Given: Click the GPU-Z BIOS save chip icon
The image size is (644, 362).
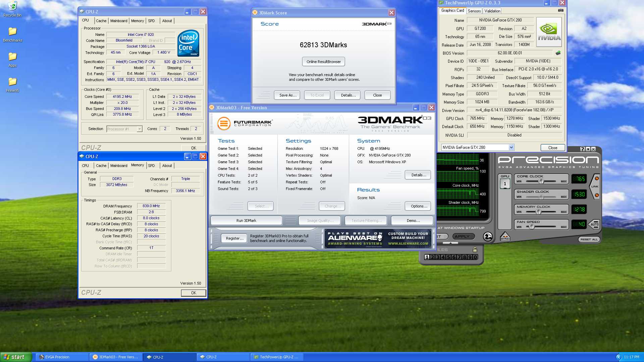Looking at the screenshot, I should 558,53.
